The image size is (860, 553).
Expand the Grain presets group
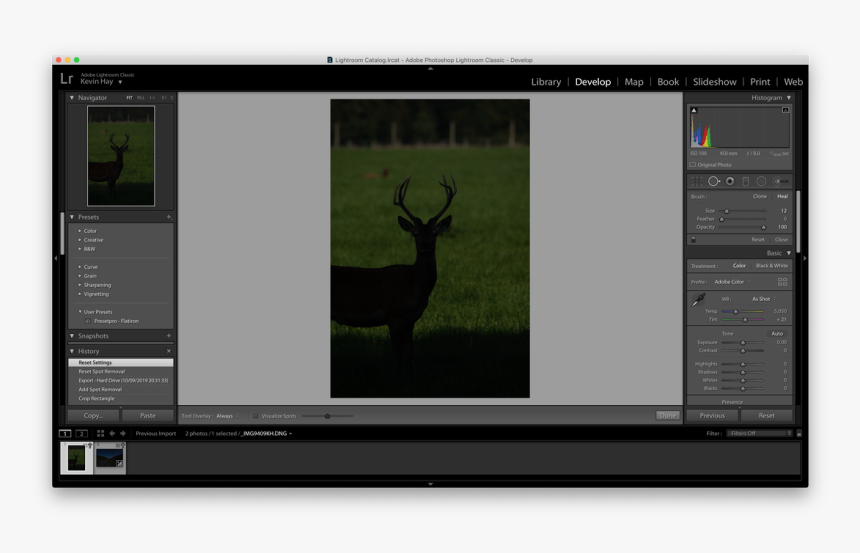[x=80, y=276]
